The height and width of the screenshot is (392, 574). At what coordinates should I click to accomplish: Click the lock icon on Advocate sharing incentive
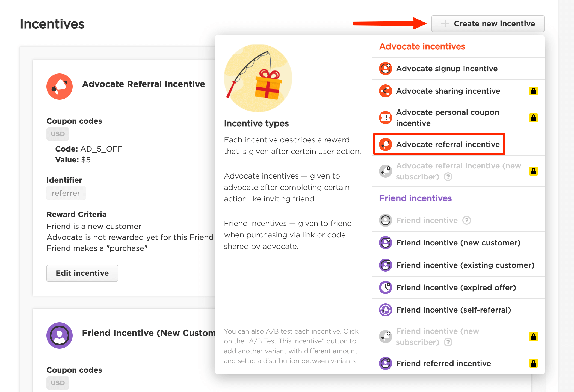(x=533, y=91)
